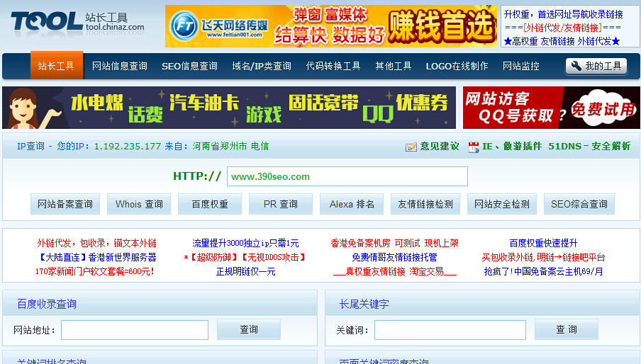The image size is (641, 364).
Task: Click the TOOL chinaz site logo
Action: pos(77,22)
